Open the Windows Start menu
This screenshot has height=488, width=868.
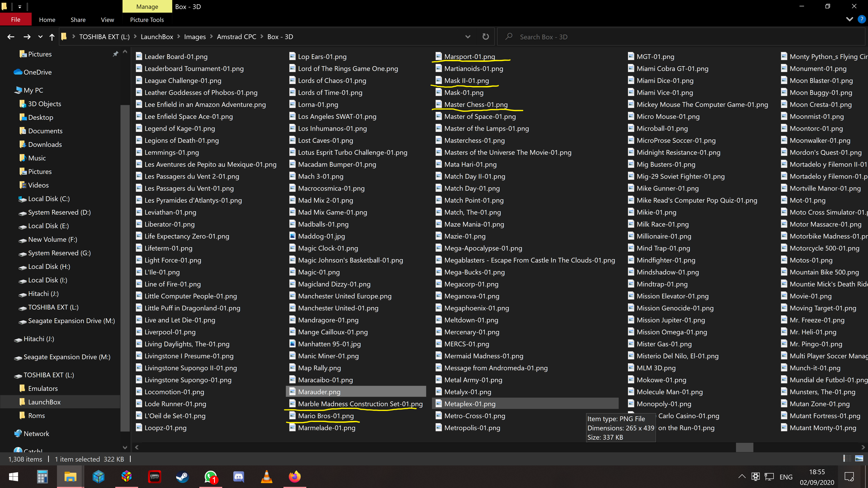(x=14, y=476)
